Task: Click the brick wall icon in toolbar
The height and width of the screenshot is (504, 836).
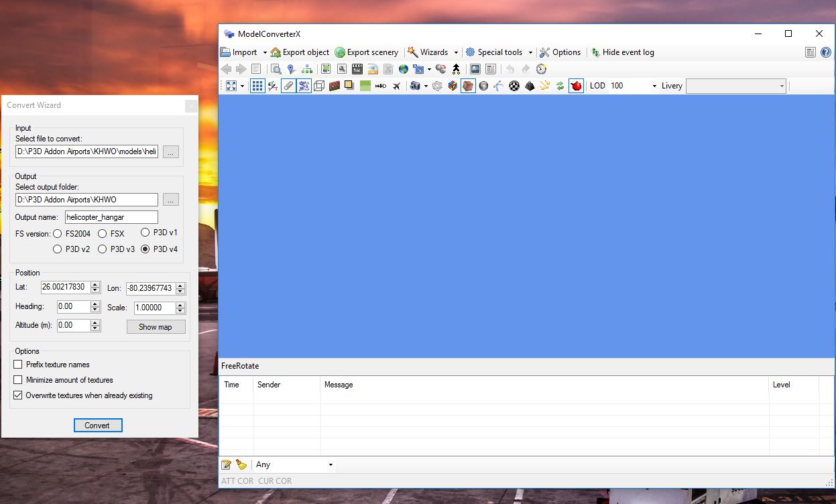Action: pos(335,86)
